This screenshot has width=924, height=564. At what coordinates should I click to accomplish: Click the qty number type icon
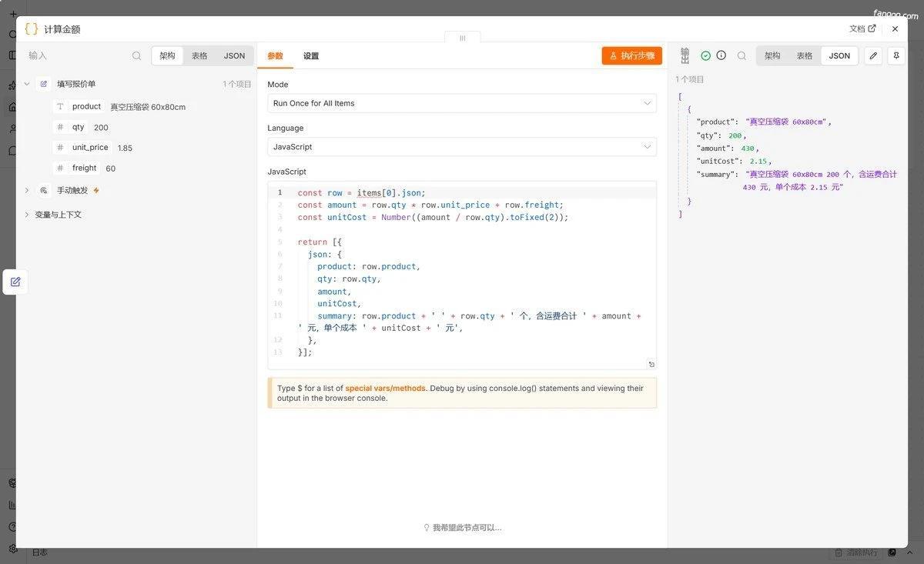tap(60, 127)
